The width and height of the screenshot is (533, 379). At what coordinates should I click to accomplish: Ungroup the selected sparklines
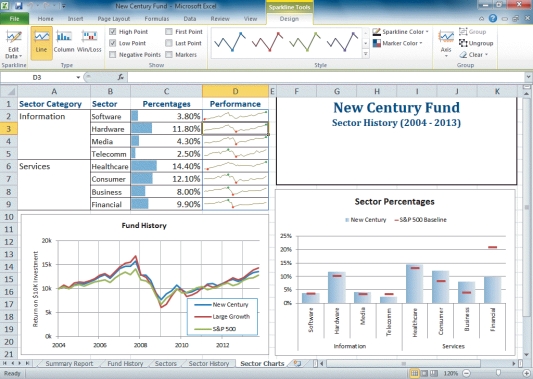476,43
